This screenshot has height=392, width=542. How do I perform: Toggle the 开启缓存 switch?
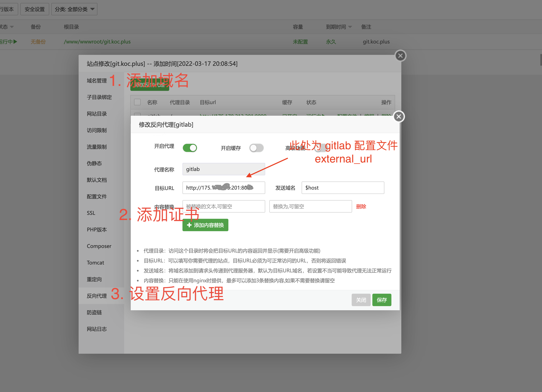[x=257, y=148]
